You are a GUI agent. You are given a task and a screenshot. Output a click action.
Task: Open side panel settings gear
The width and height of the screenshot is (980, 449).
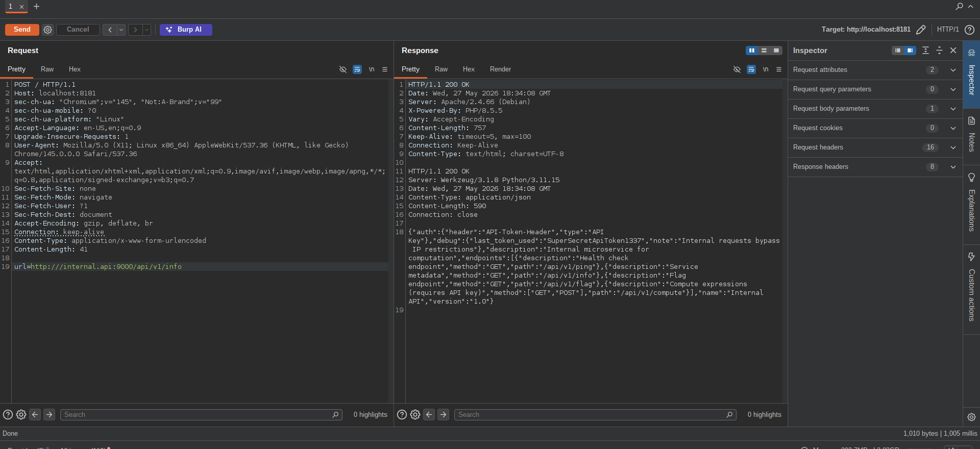(x=971, y=417)
